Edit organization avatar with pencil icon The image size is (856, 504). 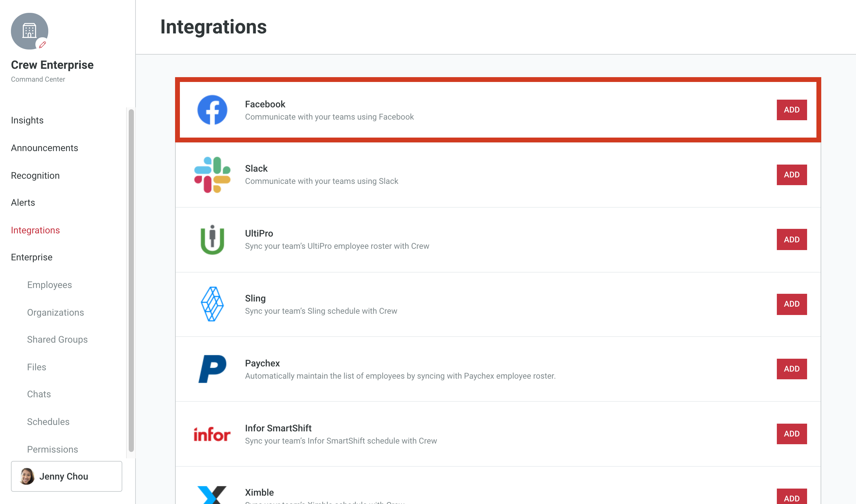[42, 44]
